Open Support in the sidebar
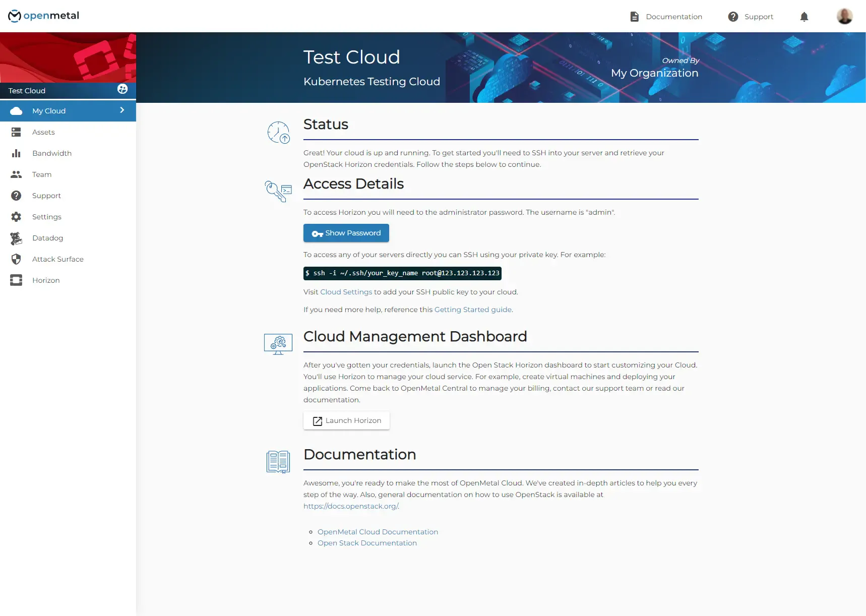This screenshot has width=866, height=616. (68, 196)
